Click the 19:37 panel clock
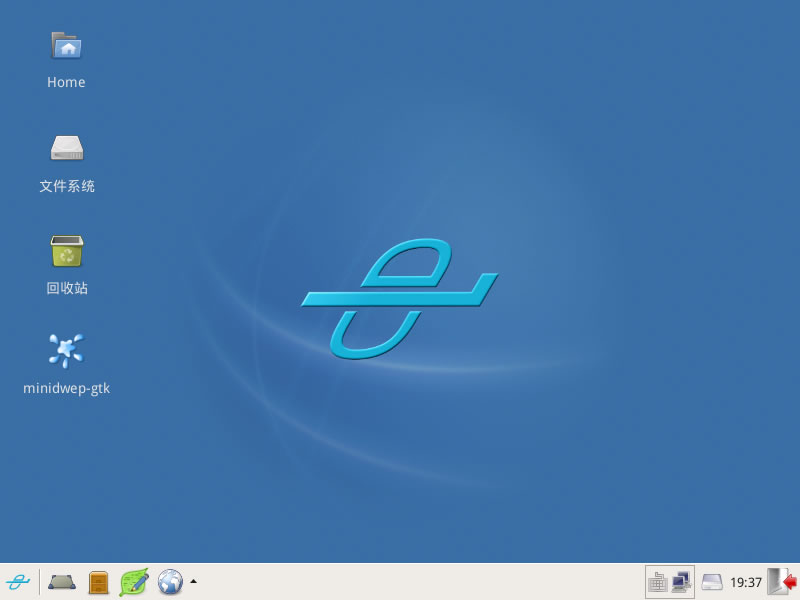The height and width of the screenshot is (600, 800). (745, 582)
